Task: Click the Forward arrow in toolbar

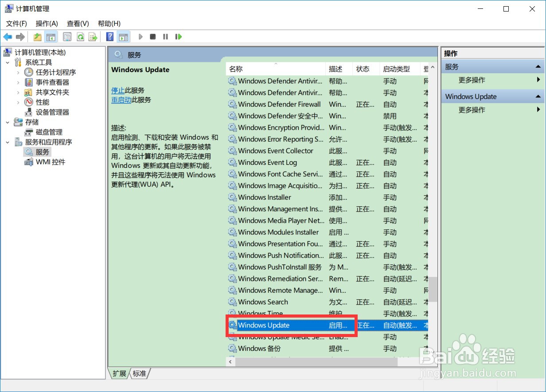Action: point(20,37)
